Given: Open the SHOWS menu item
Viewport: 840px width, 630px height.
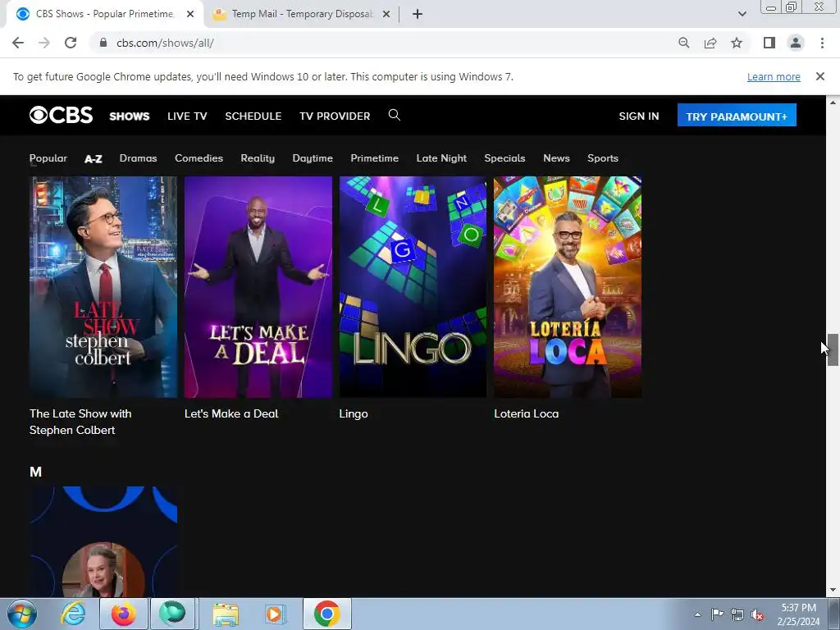Looking at the screenshot, I should pos(130,116).
